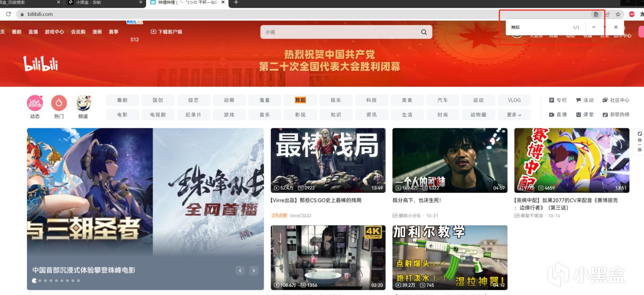Open 最棒残局 CS:GO video thumbnail
Screen dimensions: 644x295
[328, 160]
